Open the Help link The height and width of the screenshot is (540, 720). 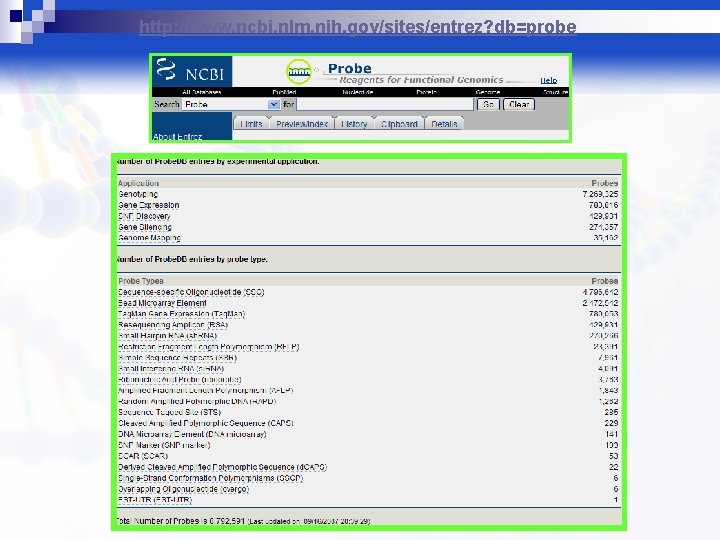pyautogui.click(x=549, y=80)
